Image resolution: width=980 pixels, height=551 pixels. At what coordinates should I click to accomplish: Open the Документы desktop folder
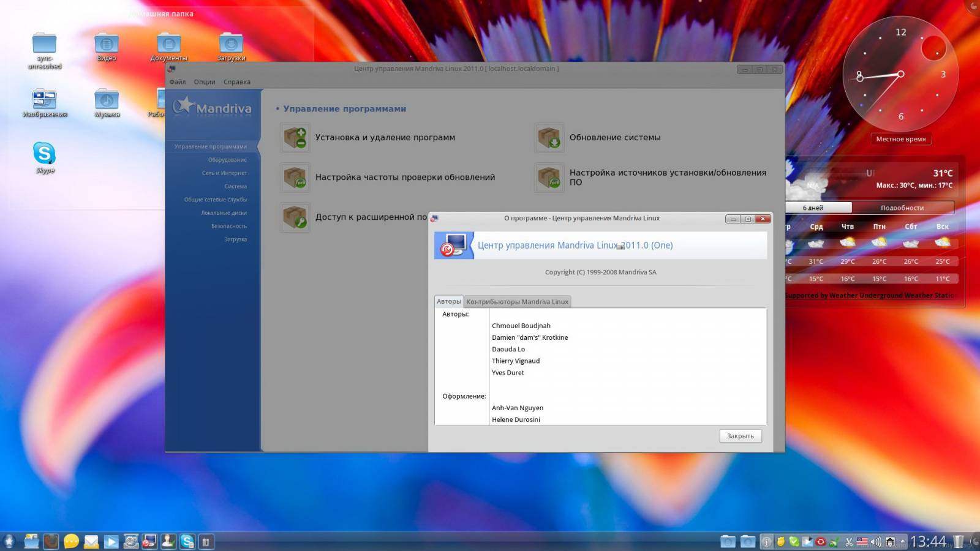(169, 47)
